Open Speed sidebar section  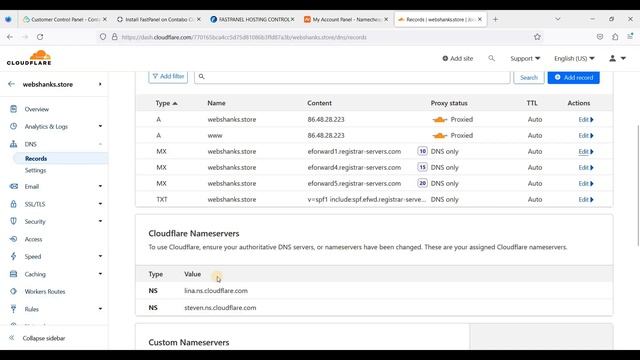tap(33, 257)
